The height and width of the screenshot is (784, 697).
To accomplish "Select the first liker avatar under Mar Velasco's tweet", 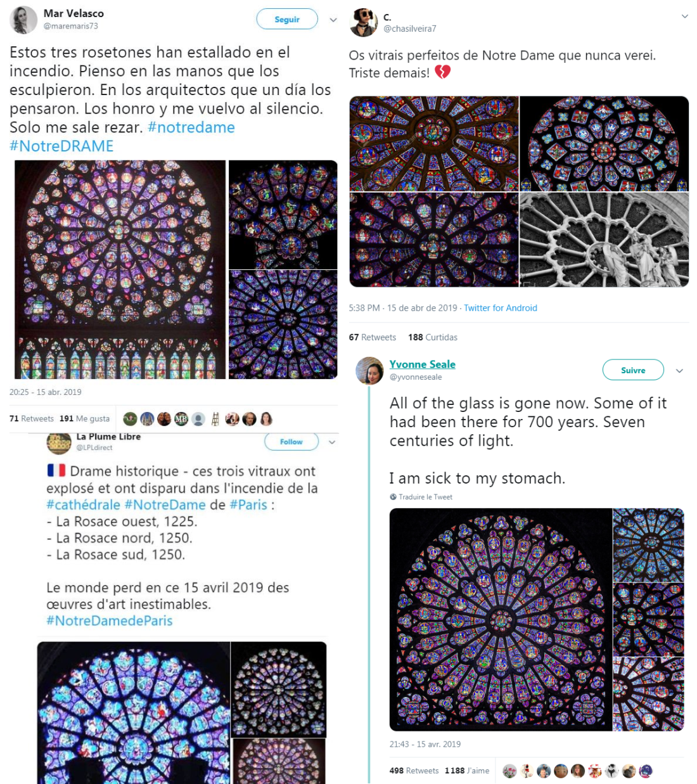I will point(131,419).
